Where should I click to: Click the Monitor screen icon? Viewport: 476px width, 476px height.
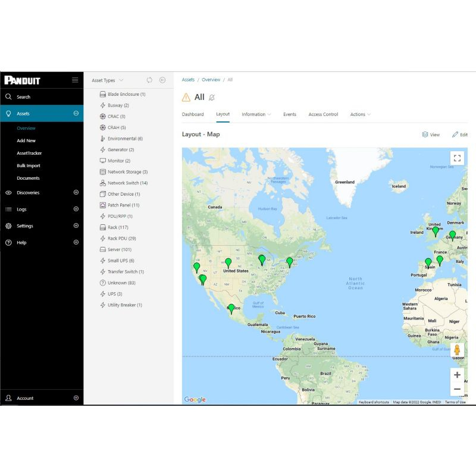(103, 161)
